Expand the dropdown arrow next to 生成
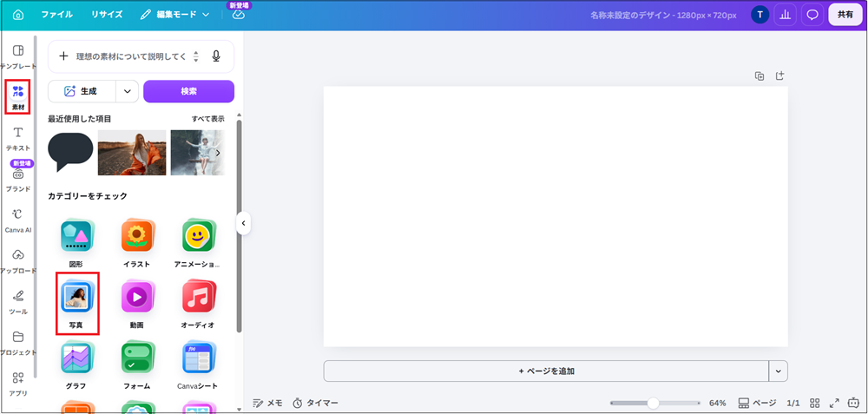The width and height of the screenshot is (868, 414). [x=128, y=91]
